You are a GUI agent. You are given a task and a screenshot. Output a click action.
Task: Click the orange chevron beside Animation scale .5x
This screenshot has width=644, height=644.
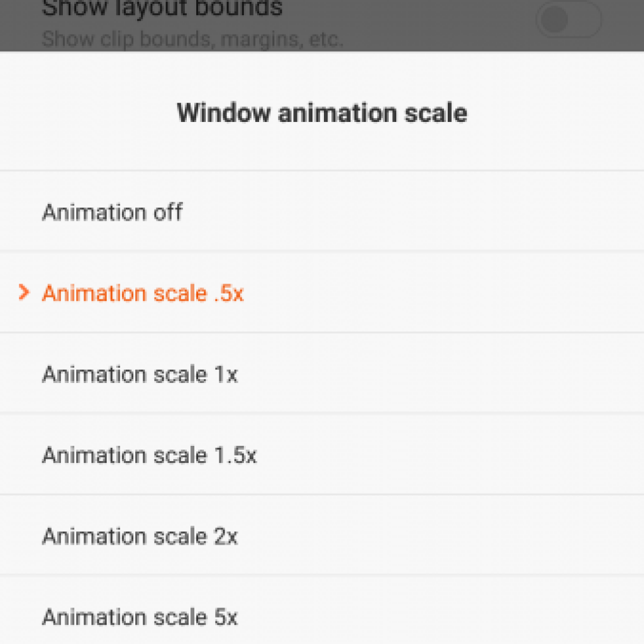[25, 292]
